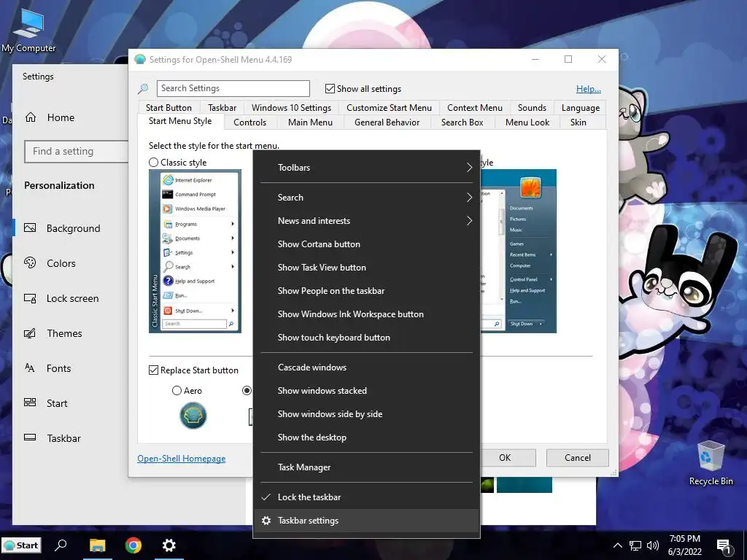This screenshot has width=747, height=560.
Task: Click the Home icon in Settings
Action: pos(31,117)
